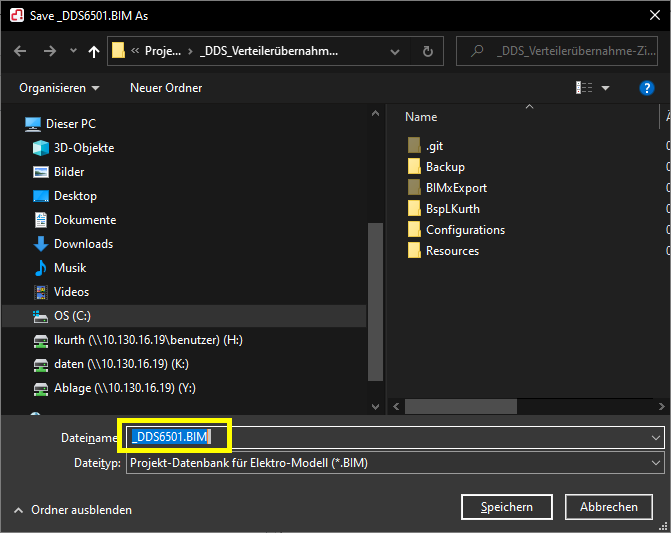Close the Save As dialog
The width and height of the screenshot is (671, 533).
click(655, 15)
